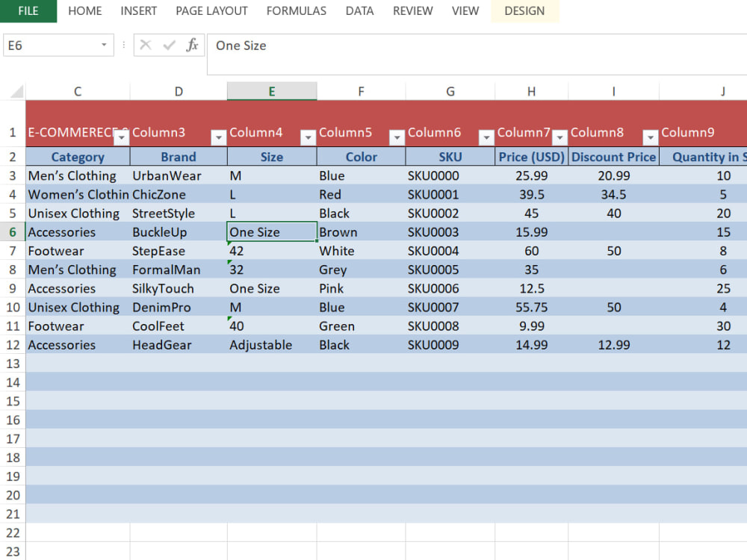Select cell containing Adjustable

tap(272, 345)
